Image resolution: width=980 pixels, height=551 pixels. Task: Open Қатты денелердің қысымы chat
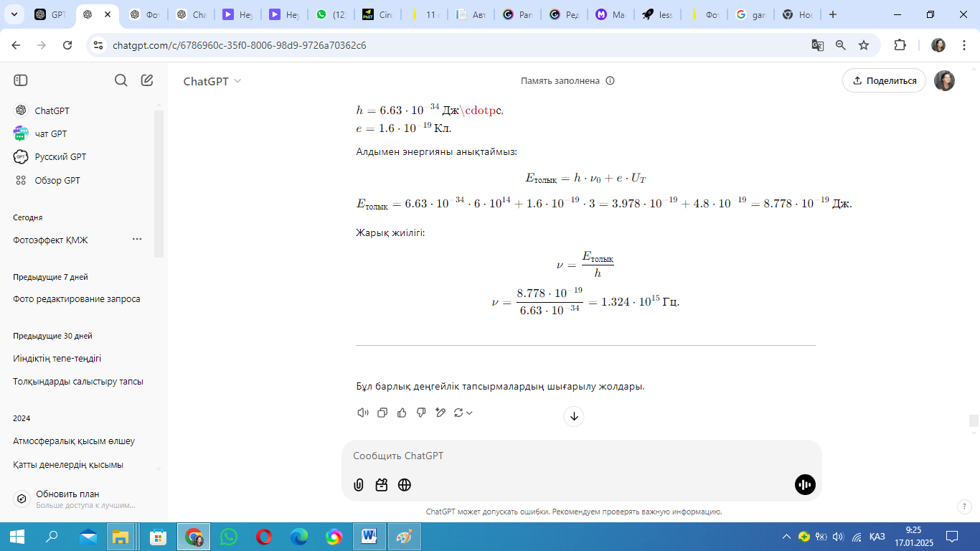68,464
